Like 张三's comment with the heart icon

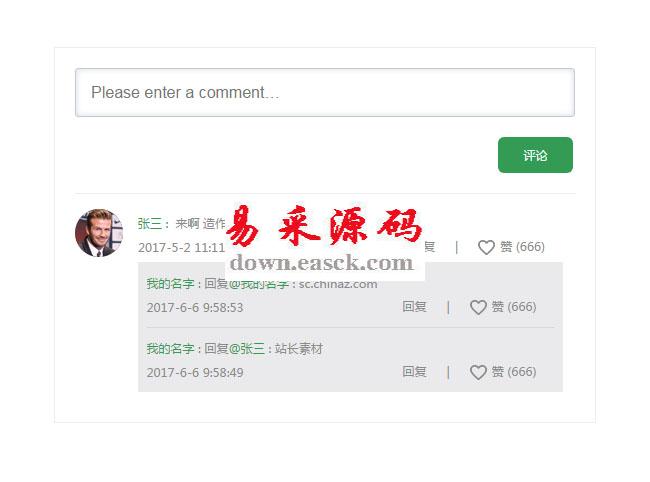[486, 247]
